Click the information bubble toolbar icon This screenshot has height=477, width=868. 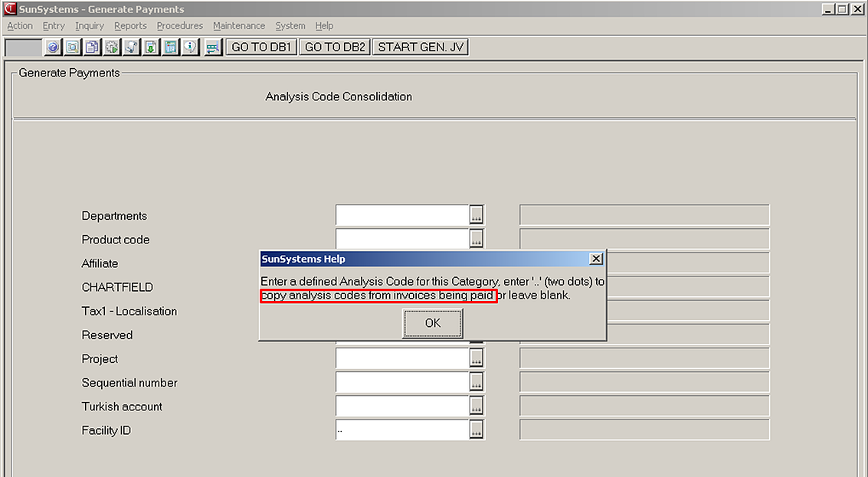pyautogui.click(x=191, y=47)
